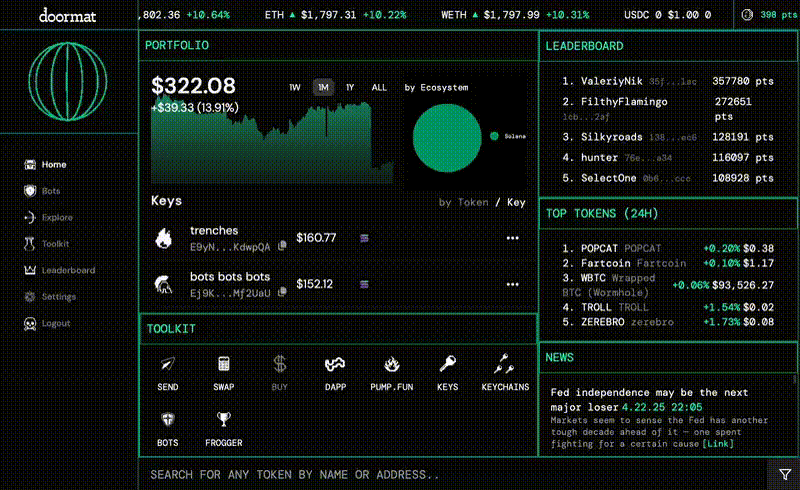Click the token search field

pyautogui.click(x=450, y=474)
